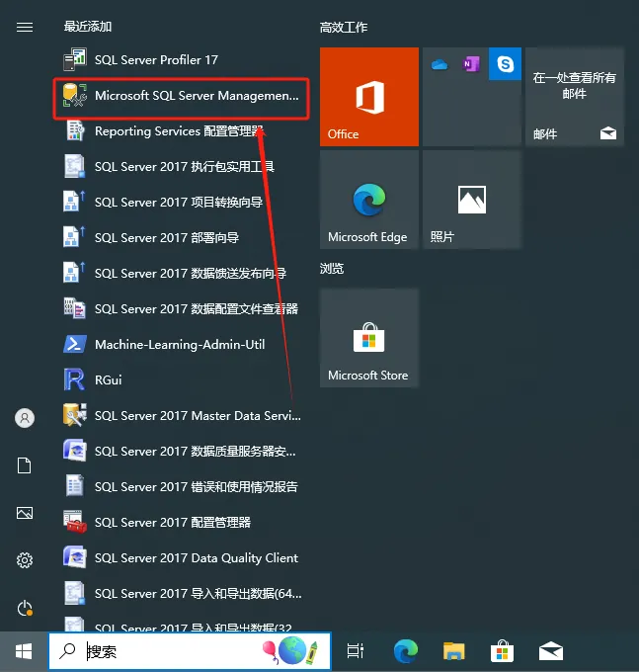The image size is (639, 672).
Task: Expand the Start menu hamburger button
Action: (25, 28)
